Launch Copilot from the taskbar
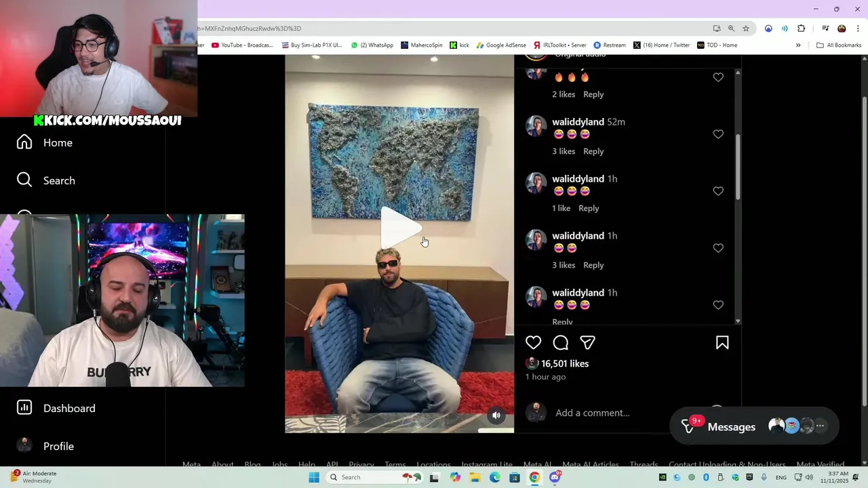 click(455, 477)
